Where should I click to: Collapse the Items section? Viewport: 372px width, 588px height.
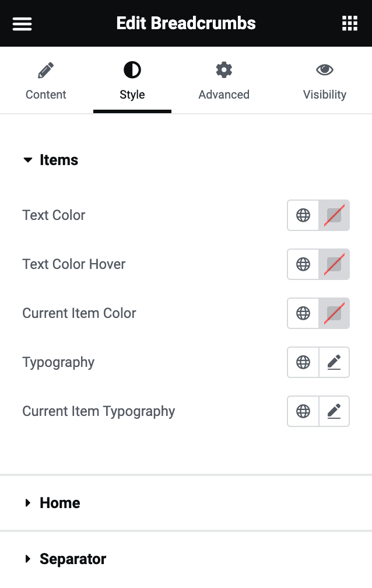pyautogui.click(x=51, y=160)
